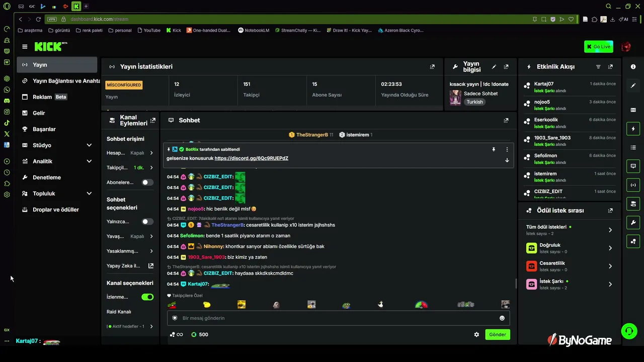Toggle the Abonelere chat access switch
The image size is (644, 362).
(147, 183)
